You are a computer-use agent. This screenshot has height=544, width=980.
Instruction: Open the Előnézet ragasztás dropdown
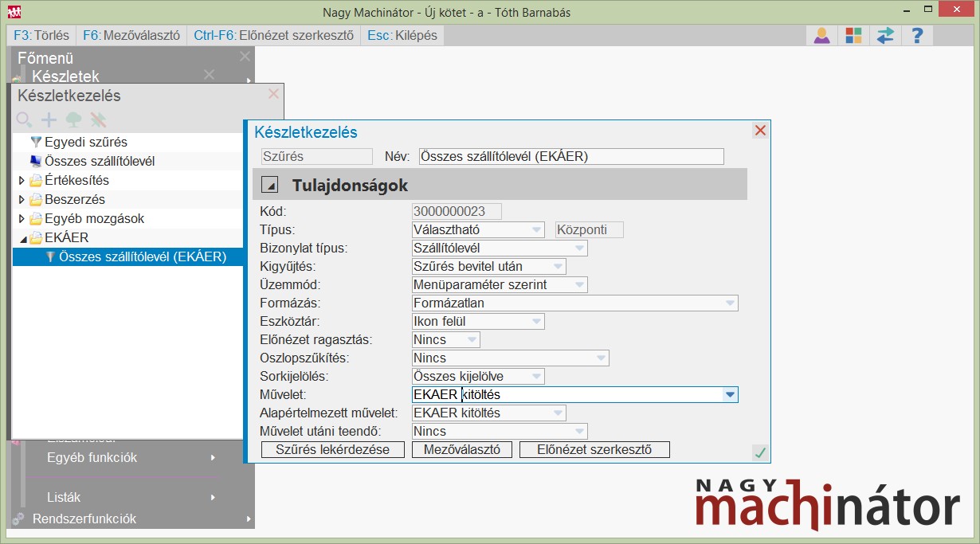point(472,340)
